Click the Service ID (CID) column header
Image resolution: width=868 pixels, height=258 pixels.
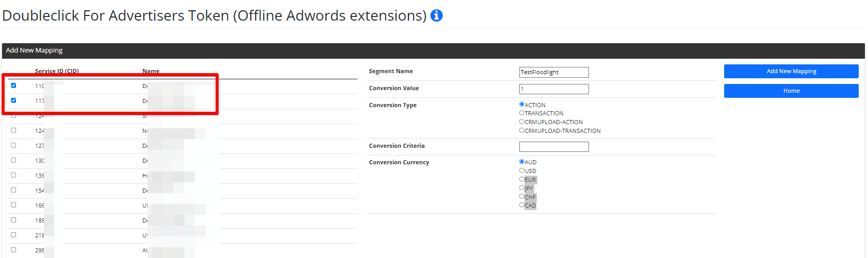click(x=57, y=72)
